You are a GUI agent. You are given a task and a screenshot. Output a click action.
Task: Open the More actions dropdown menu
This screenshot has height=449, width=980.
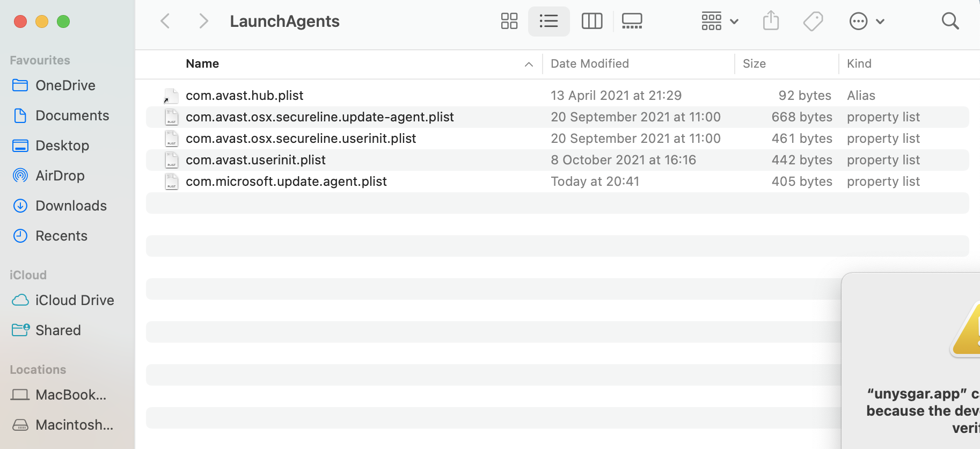coord(866,21)
